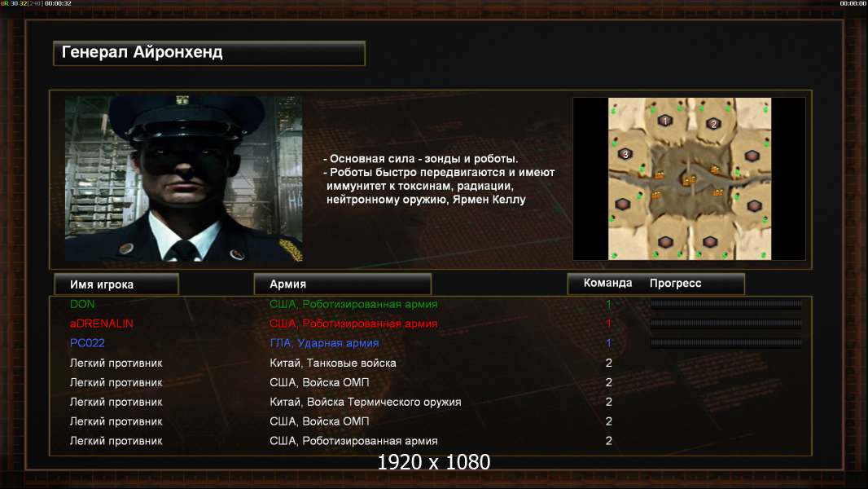Click start position hexagon 1 on minimap

click(664, 120)
